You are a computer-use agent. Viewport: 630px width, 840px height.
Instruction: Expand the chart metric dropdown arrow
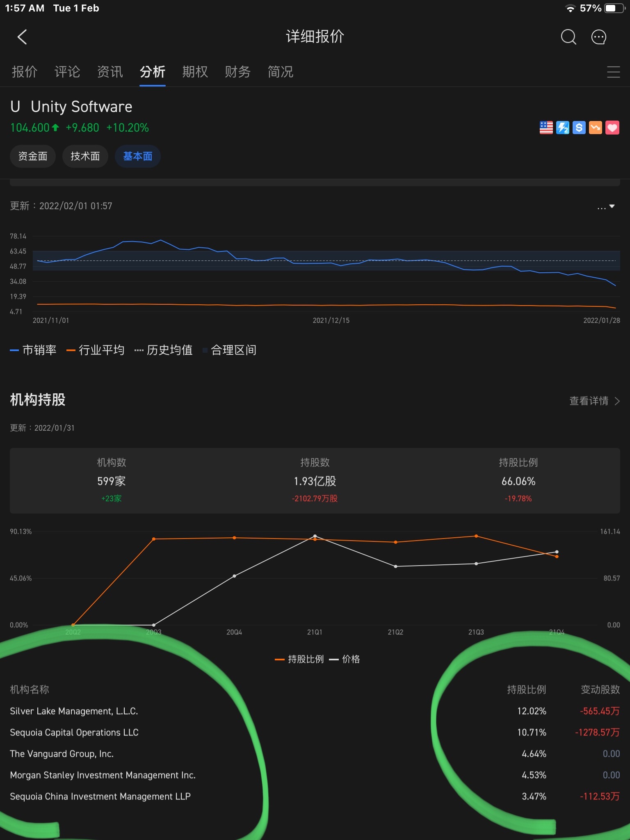tap(612, 206)
